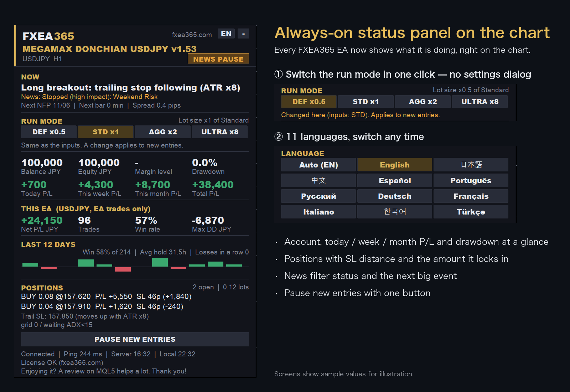Screen dimensions: 570x392
Task: Select DEF x0.5 run mode in left panel
Action: tap(49, 132)
